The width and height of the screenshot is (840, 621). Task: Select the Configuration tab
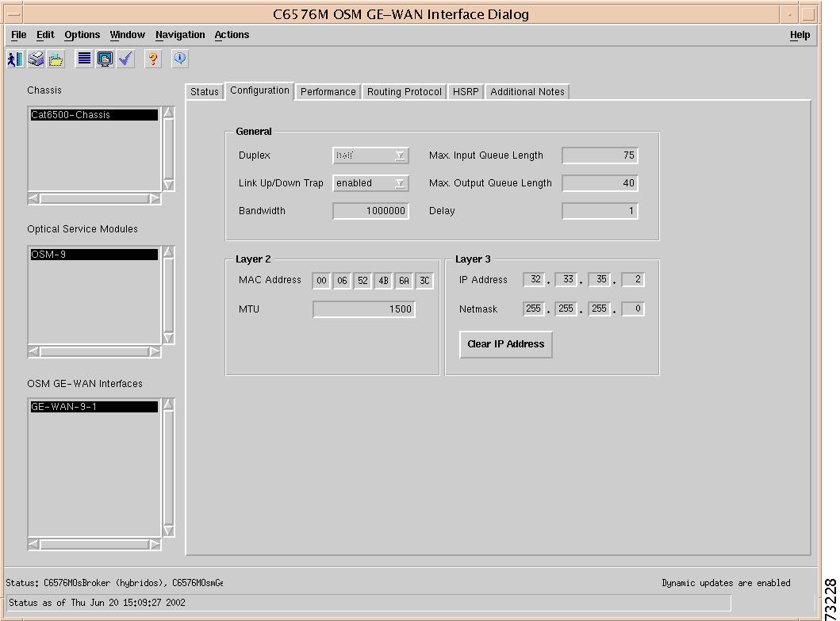coord(259,90)
